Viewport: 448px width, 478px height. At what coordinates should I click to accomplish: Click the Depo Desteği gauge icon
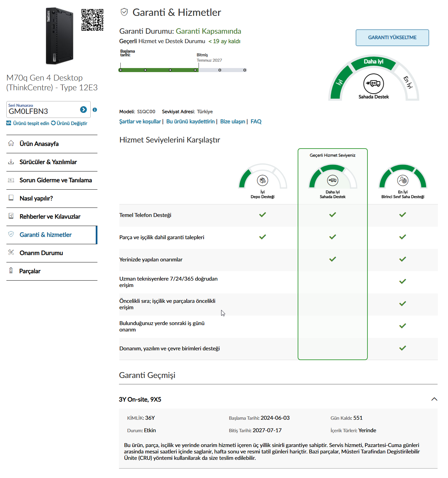click(263, 181)
